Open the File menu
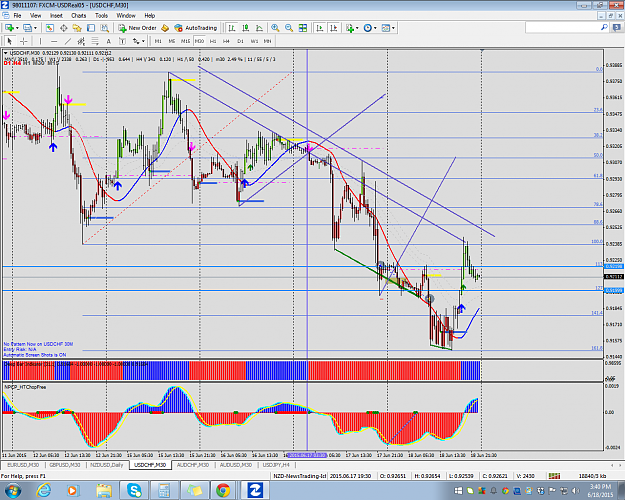The height and width of the screenshot is (500, 625). [x=18, y=16]
